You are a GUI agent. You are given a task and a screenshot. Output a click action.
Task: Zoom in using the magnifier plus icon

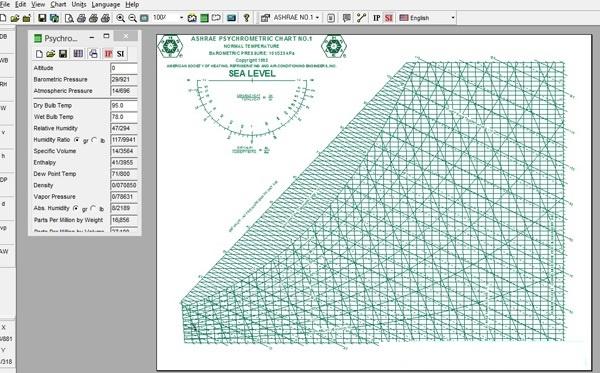pyautogui.click(x=121, y=18)
